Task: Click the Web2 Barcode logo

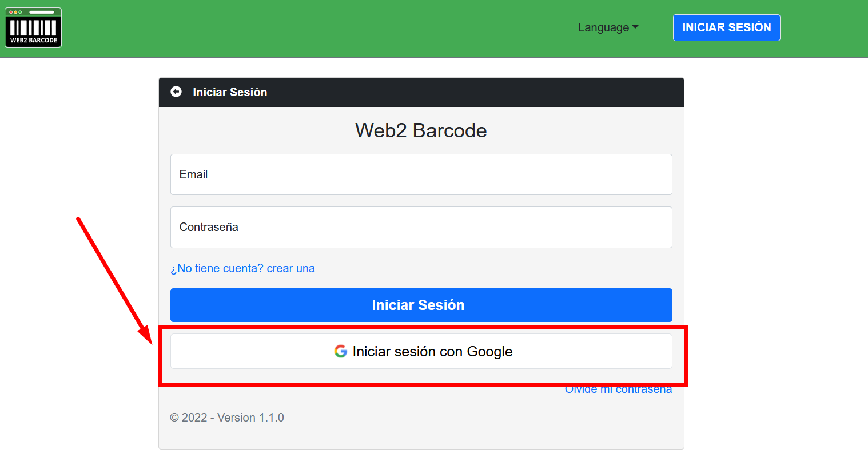Action: (x=33, y=27)
